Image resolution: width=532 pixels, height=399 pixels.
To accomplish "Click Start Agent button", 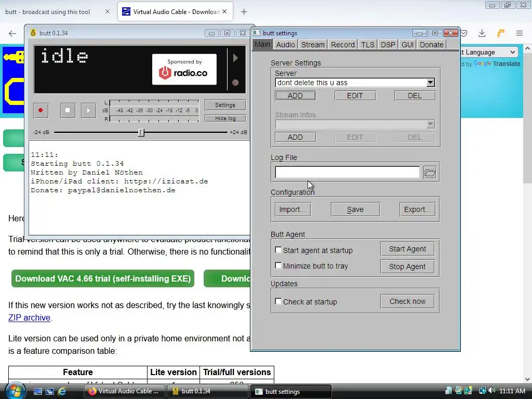I will pyautogui.click(x=407, y=249).
